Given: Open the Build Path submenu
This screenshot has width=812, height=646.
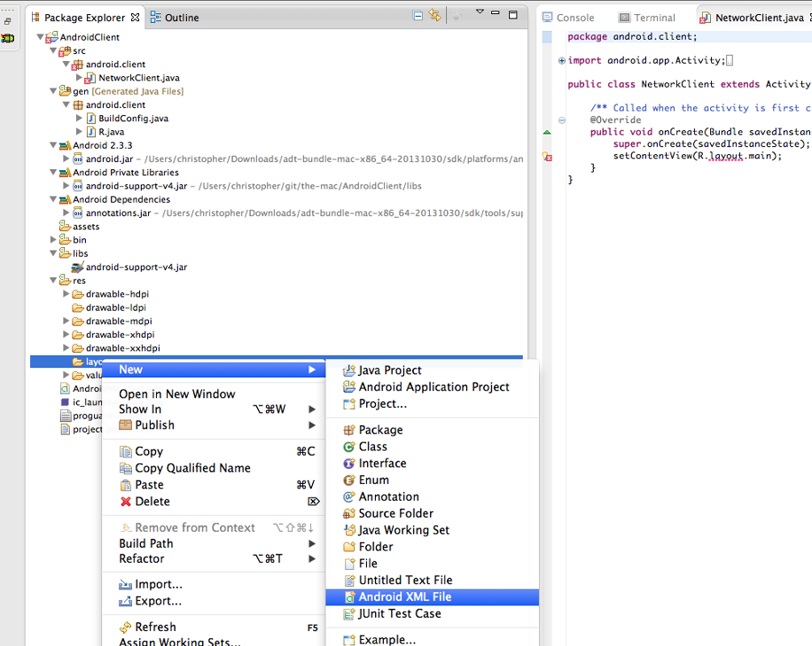Looking at the screenshot, I should (214, 543).
